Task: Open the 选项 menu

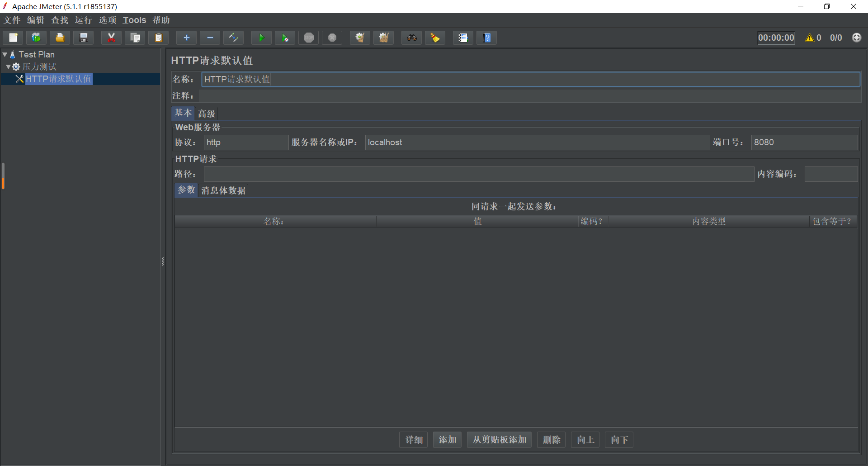Action: pos(108,20)
